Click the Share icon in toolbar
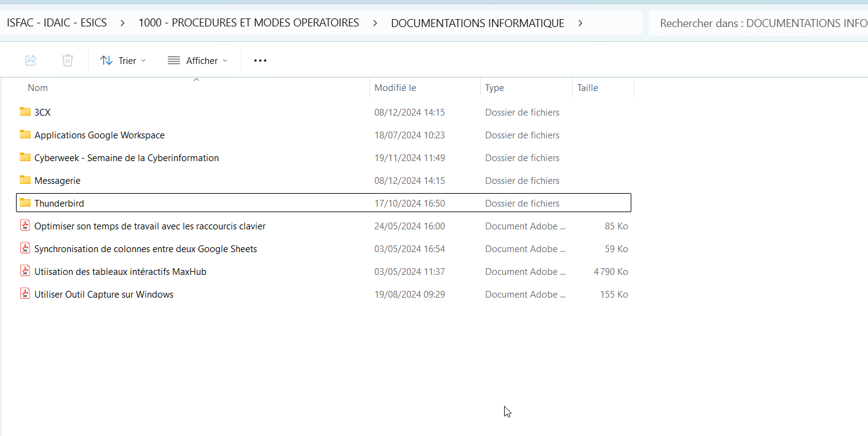Viewport: 868px width, 436px height. [31, 60]
